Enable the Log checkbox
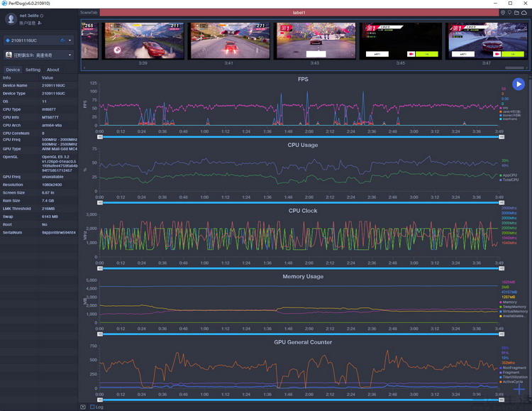This screenshot has width=532, height=411. [x=92, y=407]
